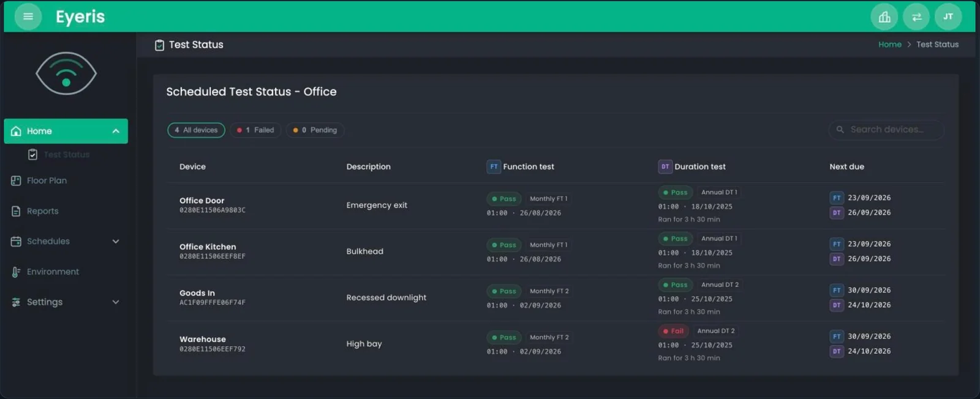Image resolution: width=980 pixels, height=399 pixels.
Task: Click the Test Status page title icon
Action: 159,45
